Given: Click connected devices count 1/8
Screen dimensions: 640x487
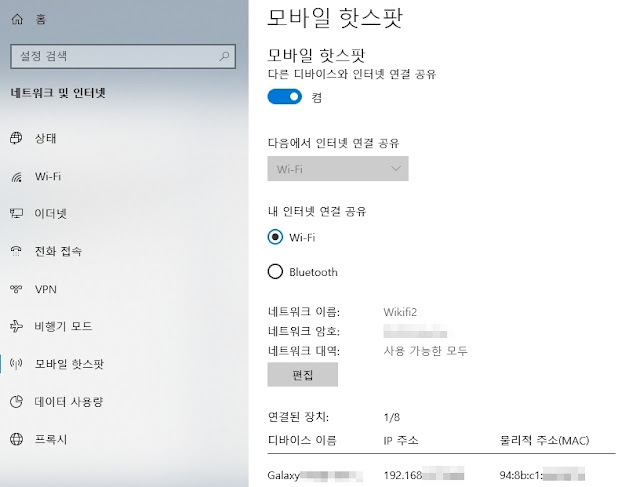Looking at the screenshot, I should point(392,417).
